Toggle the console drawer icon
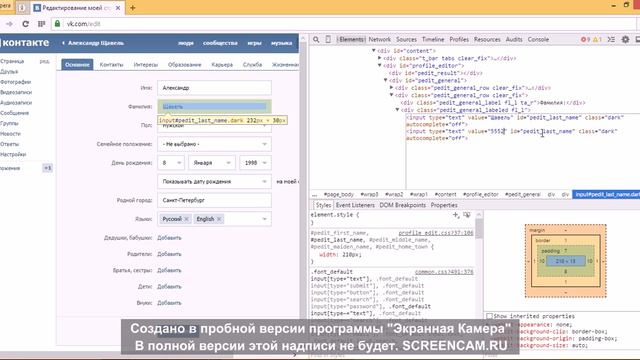Screen dimensions: 640x360 coord(611,40)
